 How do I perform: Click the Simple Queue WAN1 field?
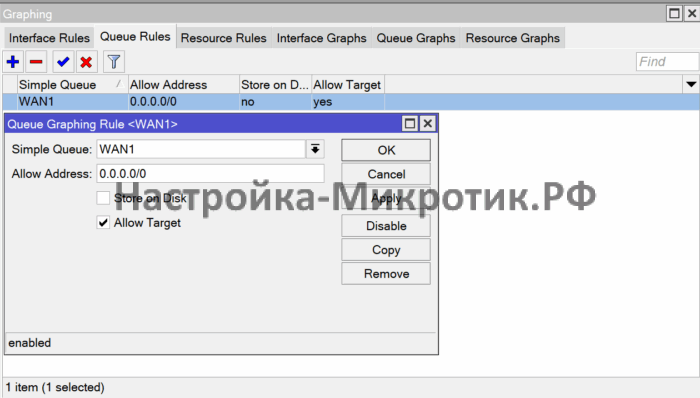click(201, 149)
